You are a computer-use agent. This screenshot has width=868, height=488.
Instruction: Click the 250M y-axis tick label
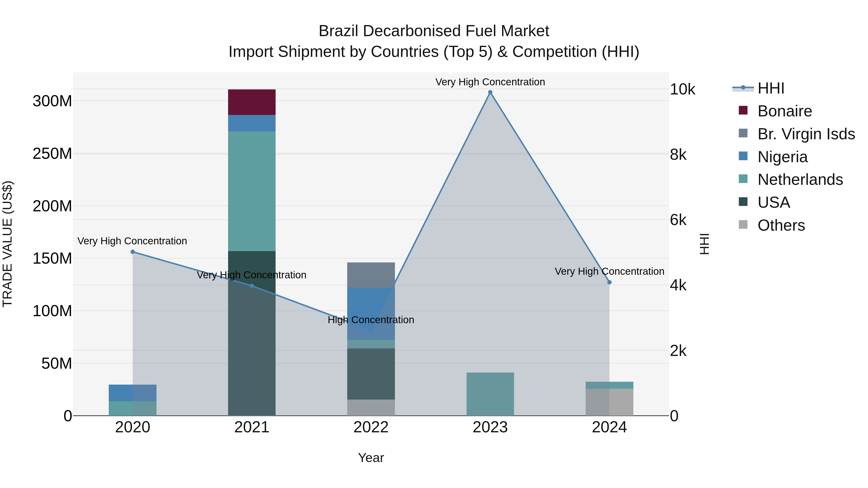[52, 154]
